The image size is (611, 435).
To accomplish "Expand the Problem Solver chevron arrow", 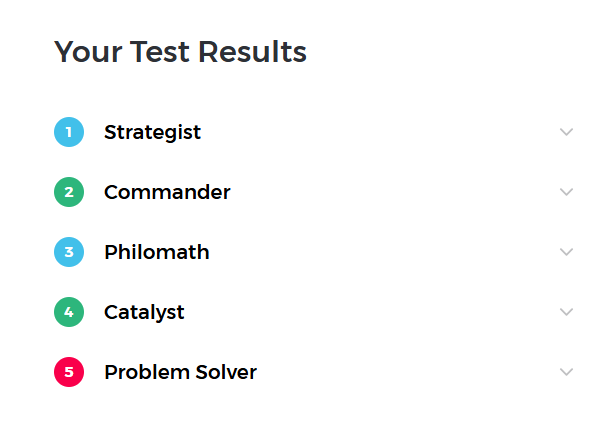I will pyautogui.click(x=567, y=372).
